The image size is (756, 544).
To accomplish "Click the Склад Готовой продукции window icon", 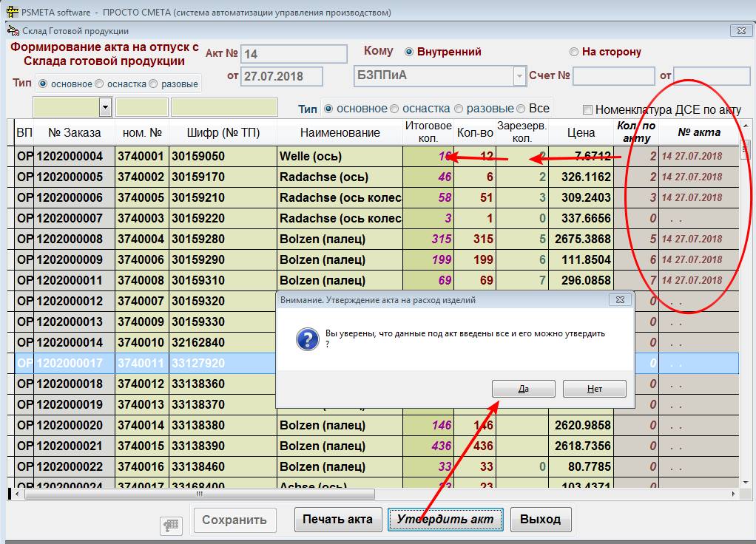I will (x=12, y=31).
